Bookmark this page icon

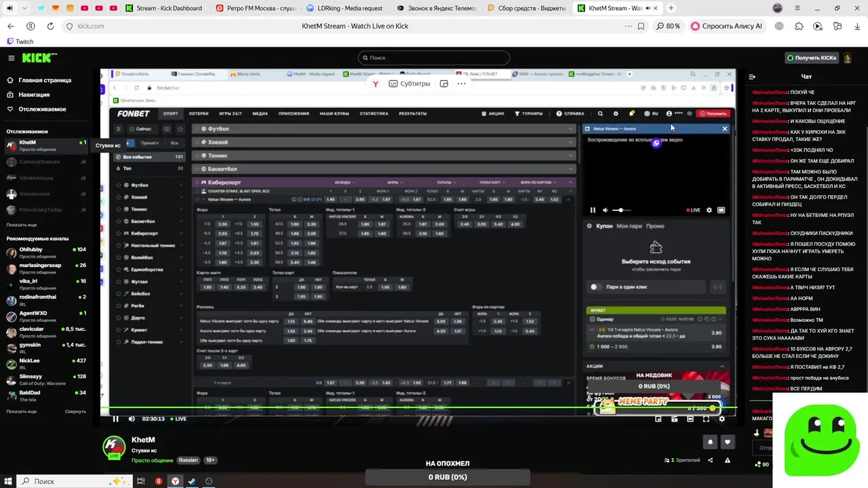coord(641,26)
